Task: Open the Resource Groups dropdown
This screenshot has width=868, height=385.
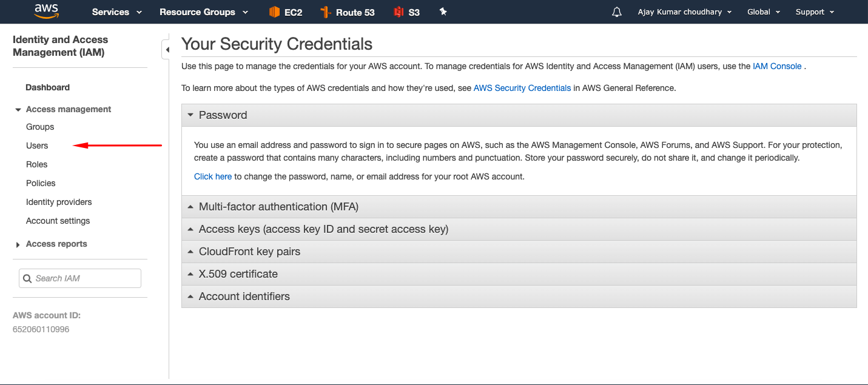Action: [x=204, y=12]
